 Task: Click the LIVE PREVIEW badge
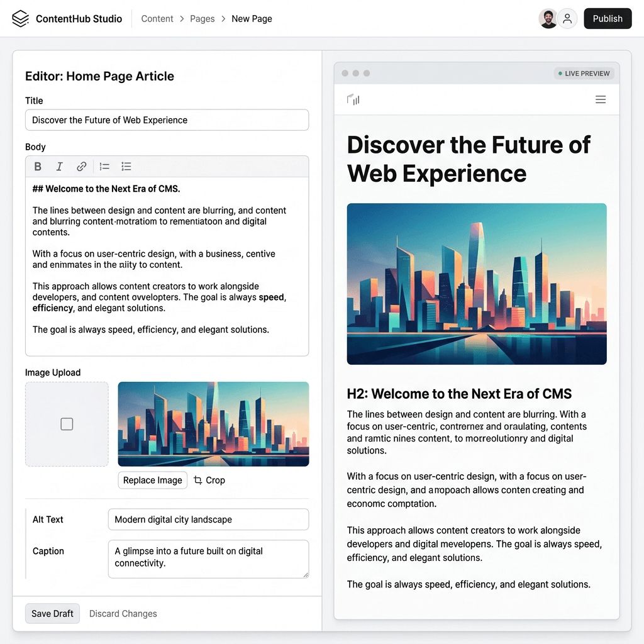(x=583, y=74)
